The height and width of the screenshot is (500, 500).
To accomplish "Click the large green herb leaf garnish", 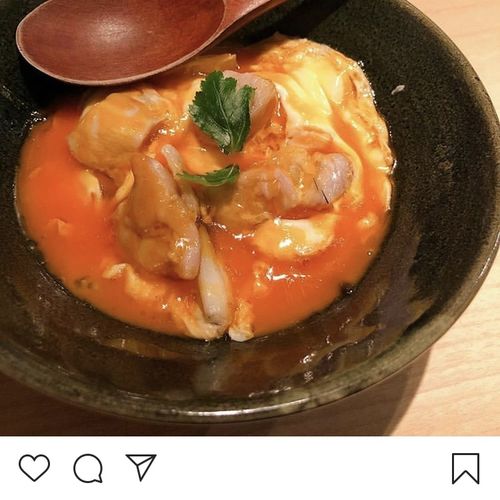I will (x=222, y=111).
